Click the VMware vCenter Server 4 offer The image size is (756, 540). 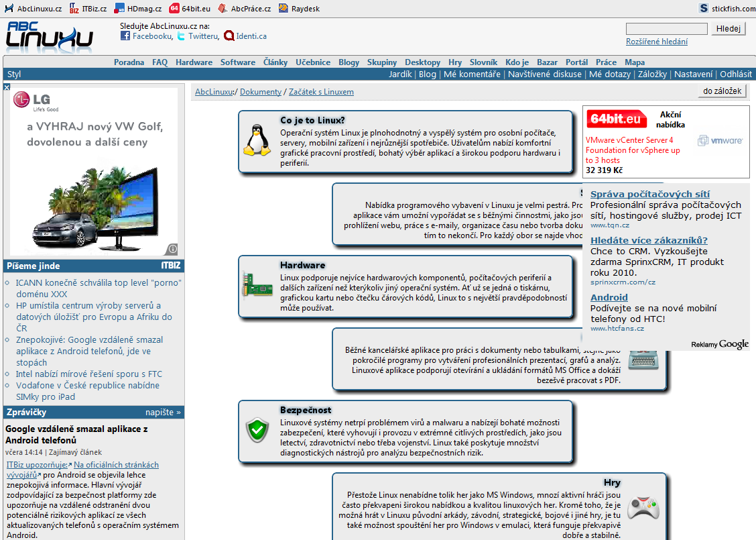pos(633,150)
